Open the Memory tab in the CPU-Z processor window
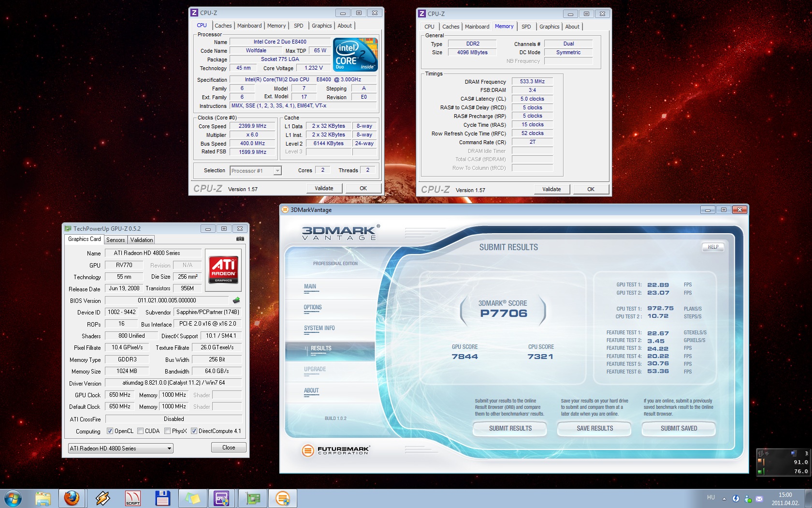The image size is (812, 508). 276,26
